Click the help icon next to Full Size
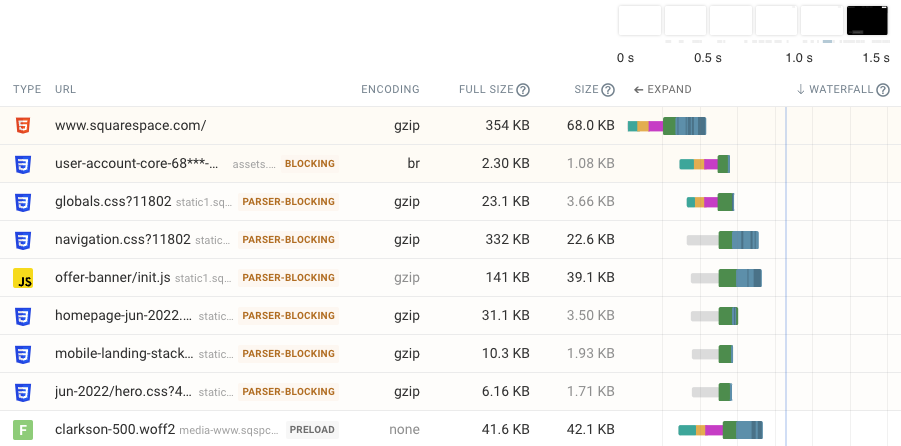 (523, 90)
